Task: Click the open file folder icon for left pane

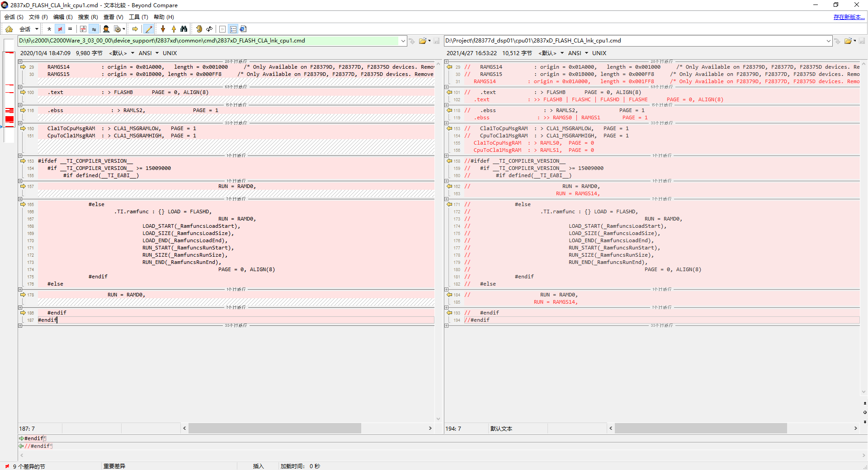Action: point(422,41)
